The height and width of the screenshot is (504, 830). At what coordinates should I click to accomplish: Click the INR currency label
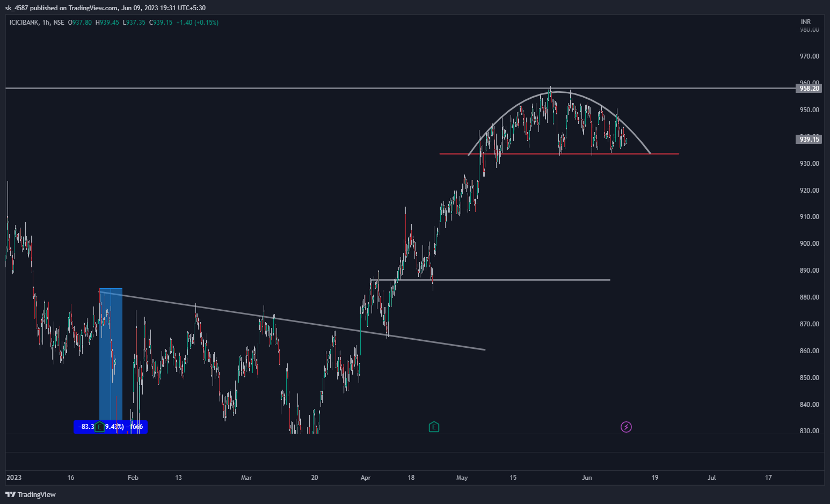pyautogui.click(x=806, y=22)
